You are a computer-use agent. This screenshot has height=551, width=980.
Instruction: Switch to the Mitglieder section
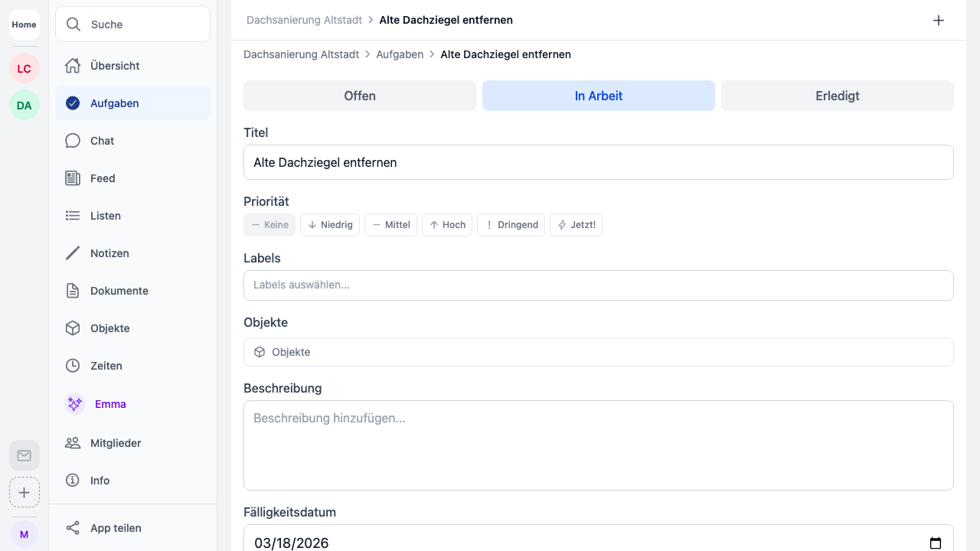115,443
